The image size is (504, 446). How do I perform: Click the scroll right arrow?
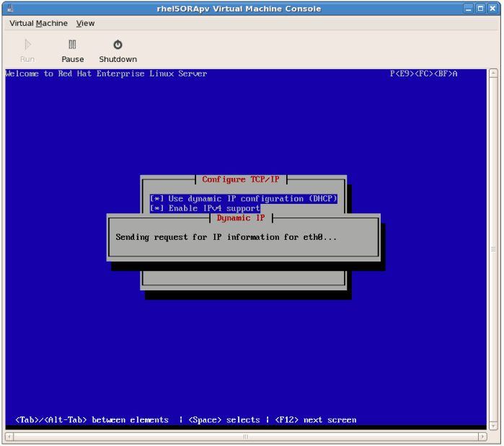(484, 437)
